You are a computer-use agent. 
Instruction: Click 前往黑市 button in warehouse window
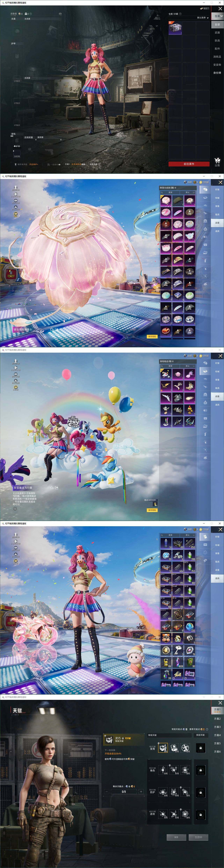point(189,164)
